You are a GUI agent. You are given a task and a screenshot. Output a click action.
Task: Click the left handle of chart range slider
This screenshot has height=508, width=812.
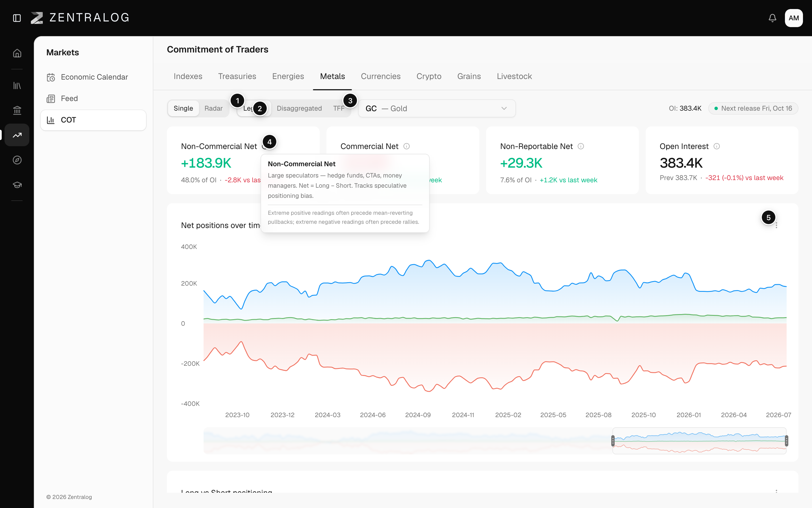(x=613, y=441)
